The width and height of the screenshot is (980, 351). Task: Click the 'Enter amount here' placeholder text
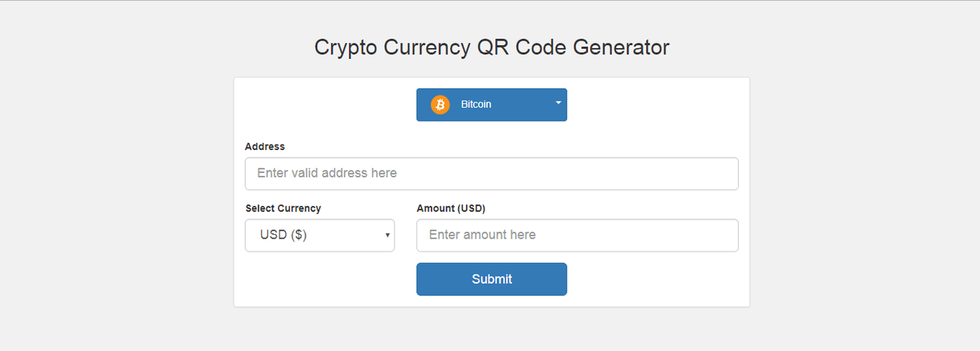coord(482,235)
